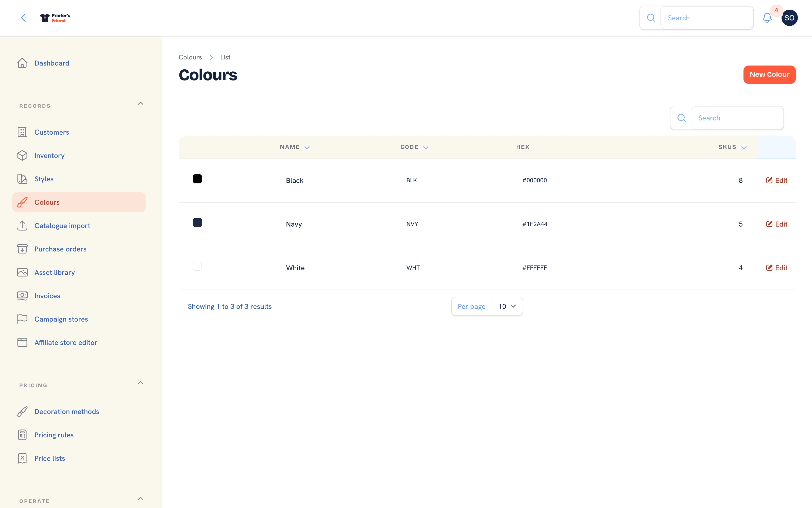Screen dimensions: 812x508
Task: Click the Inventory cube icon
Action: (x=23, y=155)
